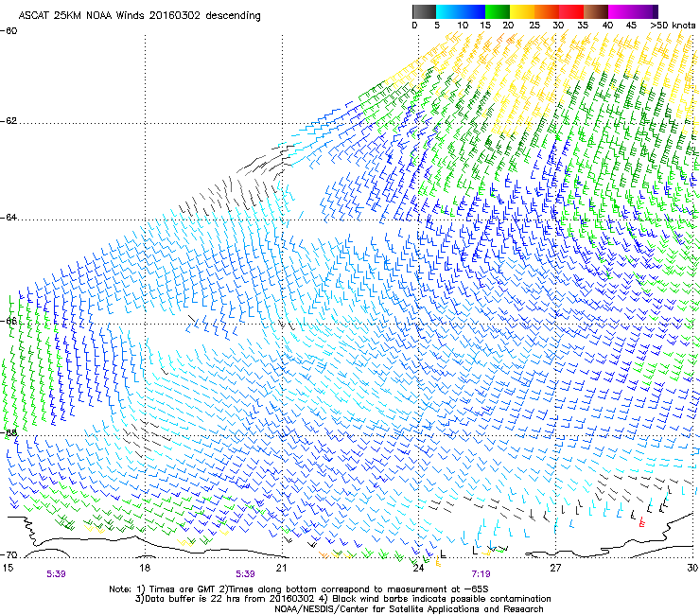This screenshot has width=700, height=615.
Task: Click the first purple 5:39 time label
Action: coord(56,574)
